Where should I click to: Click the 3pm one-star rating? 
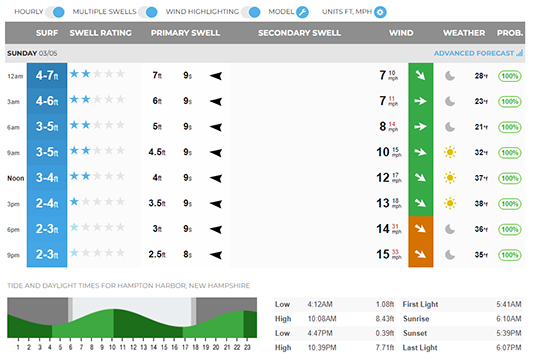click(x=97, y=202)
